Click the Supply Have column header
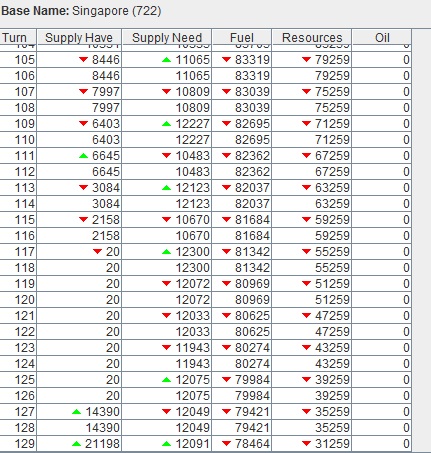The image size is (431, 453). tap(79, 37)
